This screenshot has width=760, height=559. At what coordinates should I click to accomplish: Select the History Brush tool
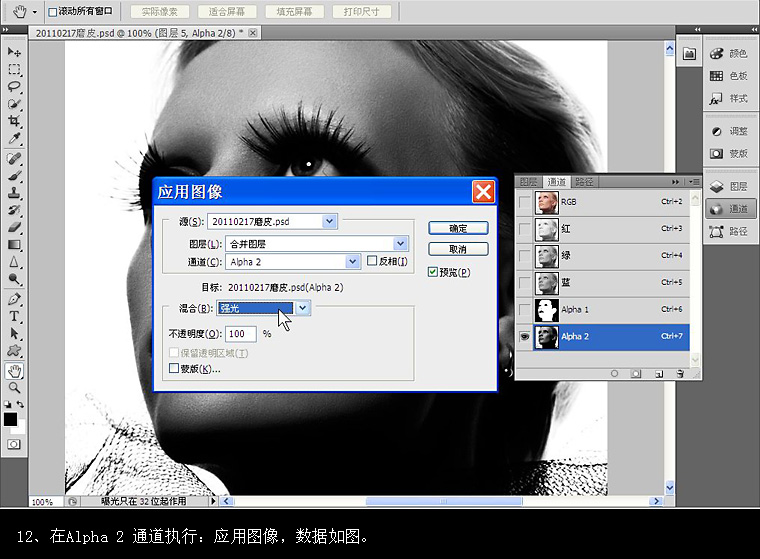[x=14, y=209]
